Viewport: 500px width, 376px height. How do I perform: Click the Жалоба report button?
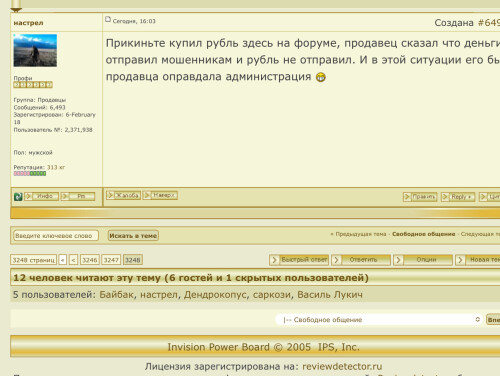pyautogui.click(x=123, y=195)
